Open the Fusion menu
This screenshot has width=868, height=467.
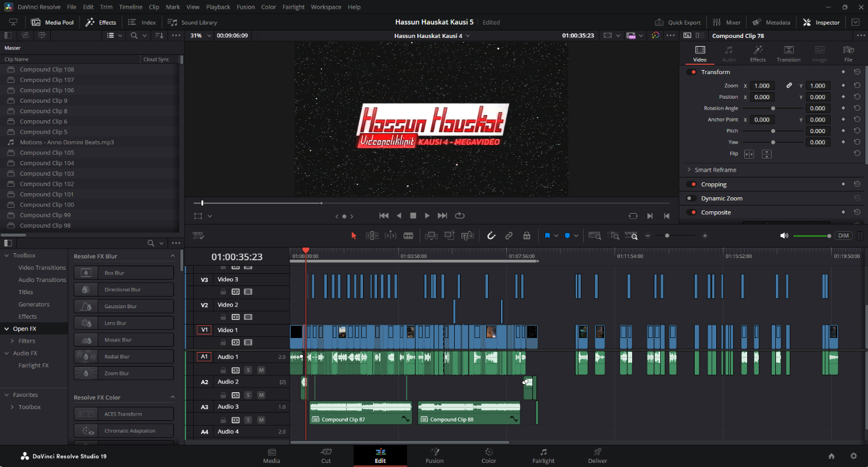coord(246,7)
